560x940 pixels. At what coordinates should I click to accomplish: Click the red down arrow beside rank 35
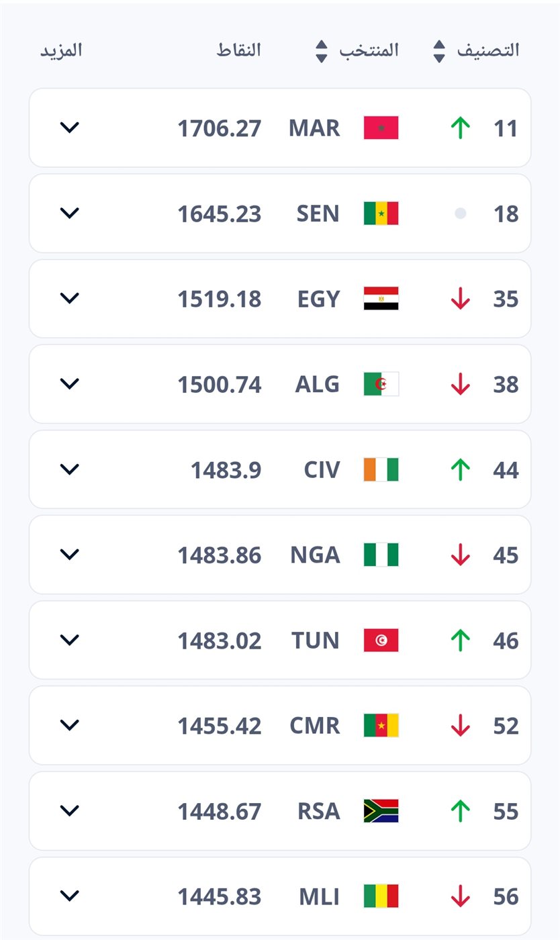[461, 299]
